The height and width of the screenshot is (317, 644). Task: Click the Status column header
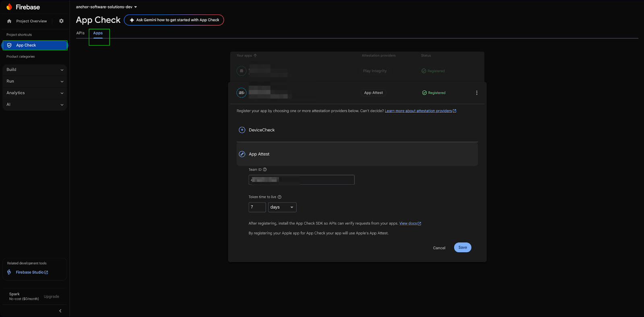click(x=426, y=56)
